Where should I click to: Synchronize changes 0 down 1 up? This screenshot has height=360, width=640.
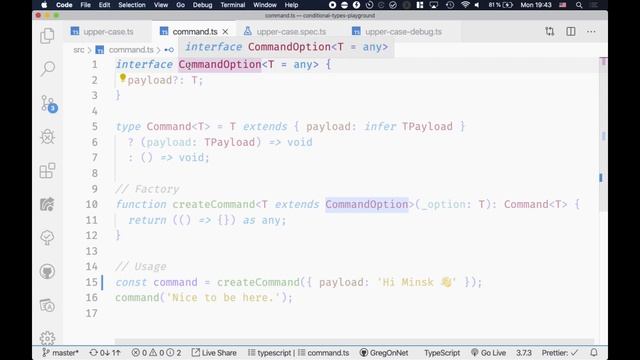pyautogui.click(x=105, y=353)
